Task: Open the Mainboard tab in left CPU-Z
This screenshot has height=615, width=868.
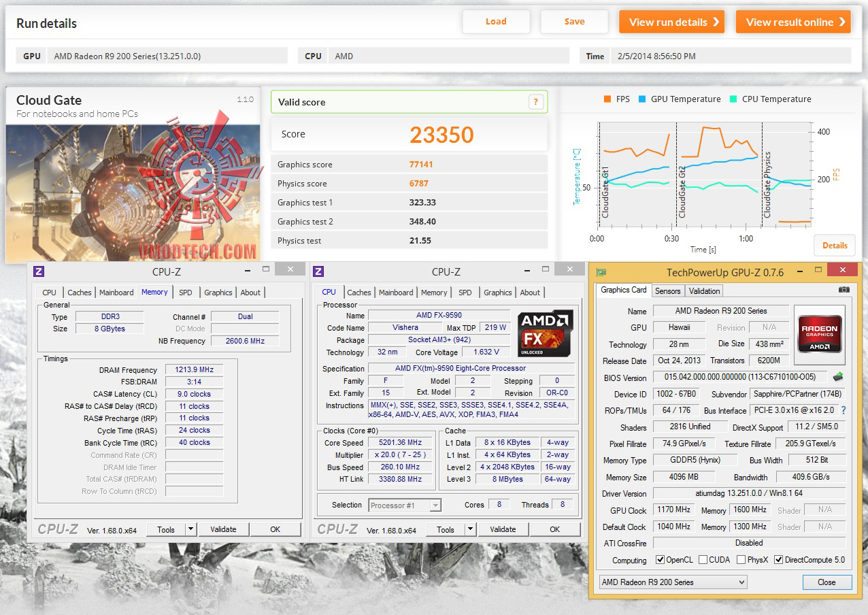Action: (x=116, y=293)
